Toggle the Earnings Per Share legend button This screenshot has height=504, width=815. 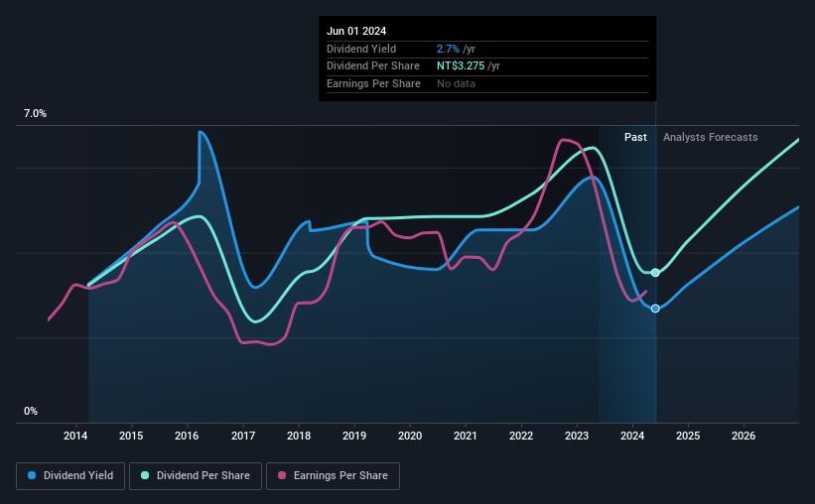333,476
